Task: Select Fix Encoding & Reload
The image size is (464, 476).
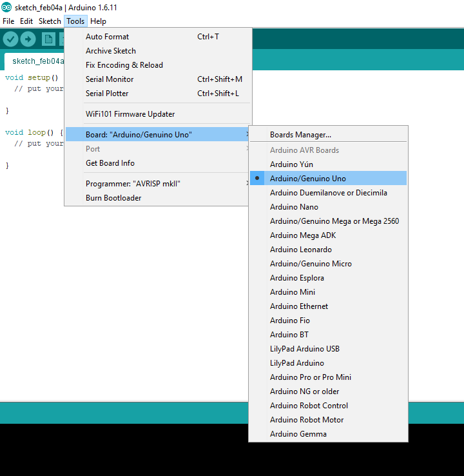Action: point(158,65)
